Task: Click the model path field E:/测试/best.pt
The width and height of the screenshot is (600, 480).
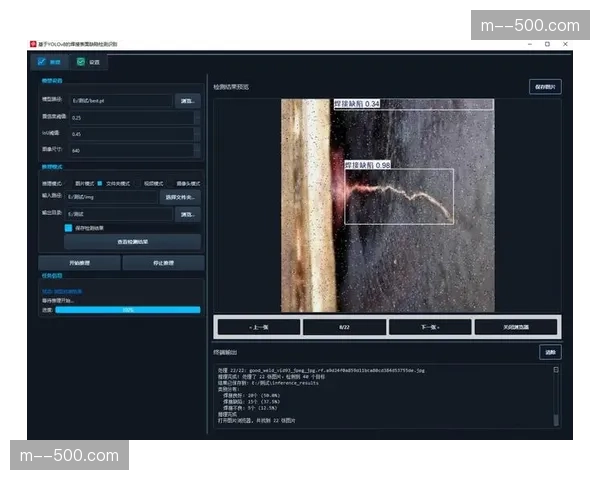Action: 121,101
